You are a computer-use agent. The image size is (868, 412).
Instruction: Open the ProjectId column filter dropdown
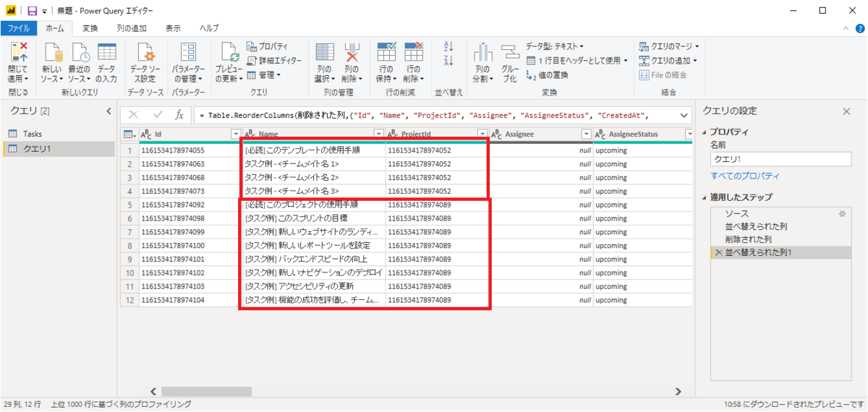(x=482, y=134)
